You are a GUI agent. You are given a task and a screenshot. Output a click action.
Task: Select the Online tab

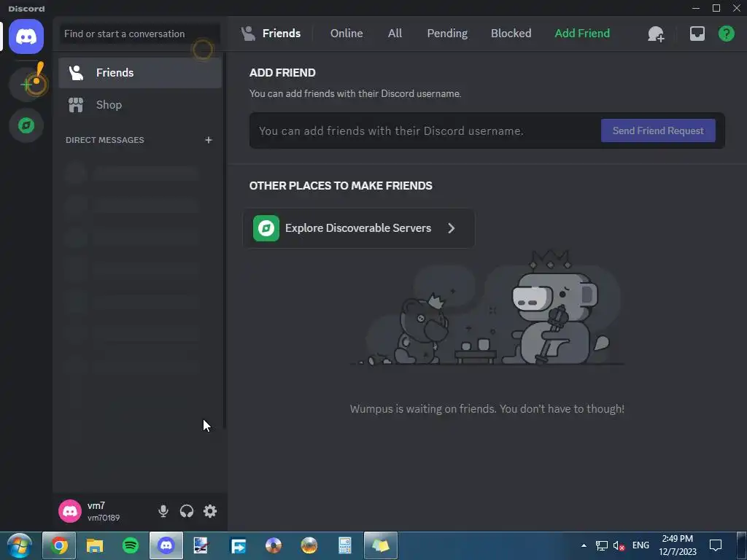pyautogui.click(x=347, y=34)
